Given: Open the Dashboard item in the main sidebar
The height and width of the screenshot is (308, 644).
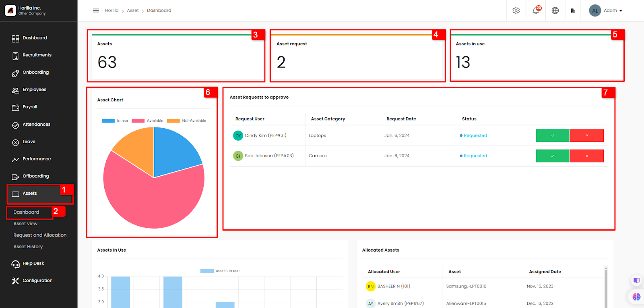Looking at the screenshot, I should [x=30, y=38].
